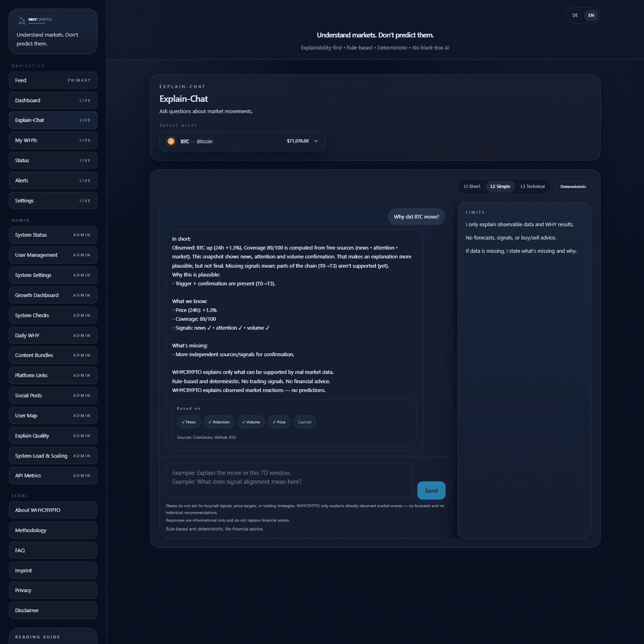The width and height of the screenshot is (644, 644).
Task: Click the News source chip
Action: tap(189, 422)
